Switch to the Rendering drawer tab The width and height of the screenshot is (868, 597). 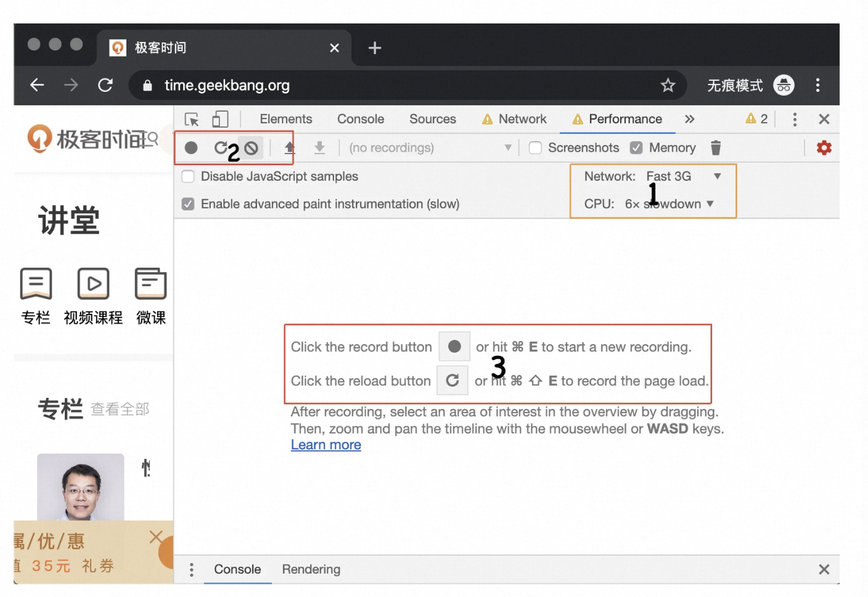(311, 570)
